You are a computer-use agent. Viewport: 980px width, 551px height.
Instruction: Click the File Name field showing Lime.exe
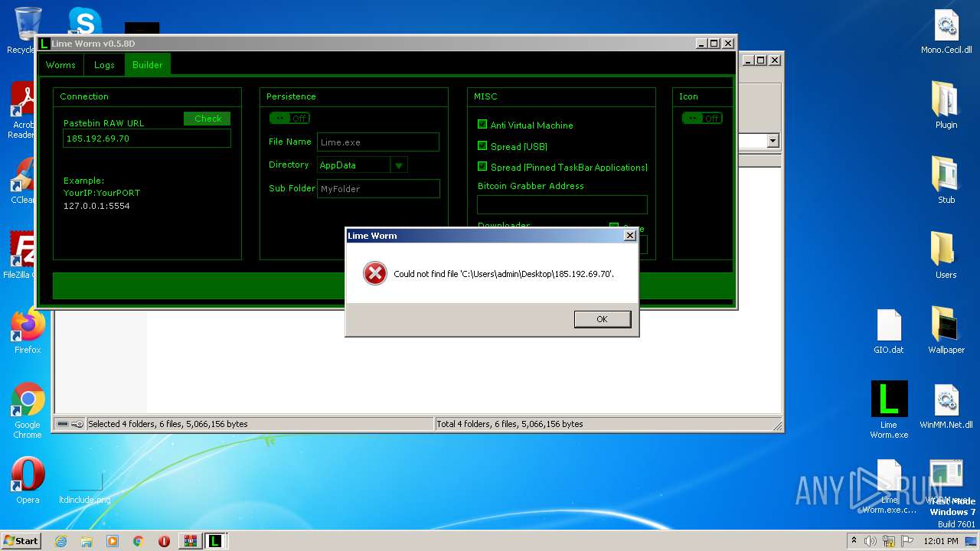(x=378, y=142)
